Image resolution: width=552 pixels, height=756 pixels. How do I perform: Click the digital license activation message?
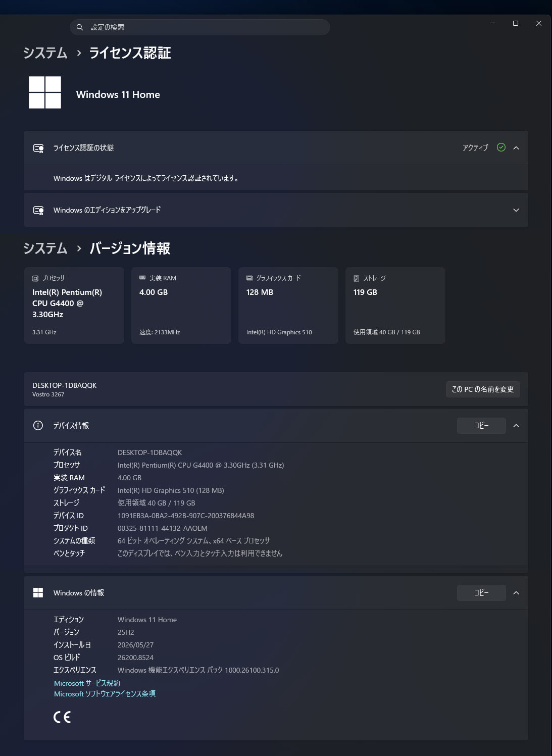click(146, 178)
